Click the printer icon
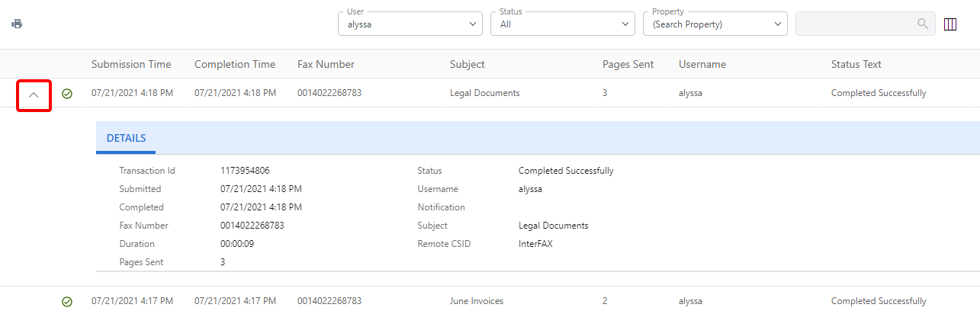980x314 pixels. pyautogui.click(x=17, y=24)
